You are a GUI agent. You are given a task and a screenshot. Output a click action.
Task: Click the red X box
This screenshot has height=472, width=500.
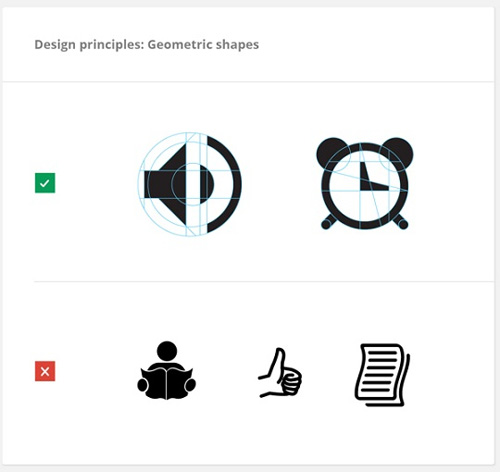45,371
